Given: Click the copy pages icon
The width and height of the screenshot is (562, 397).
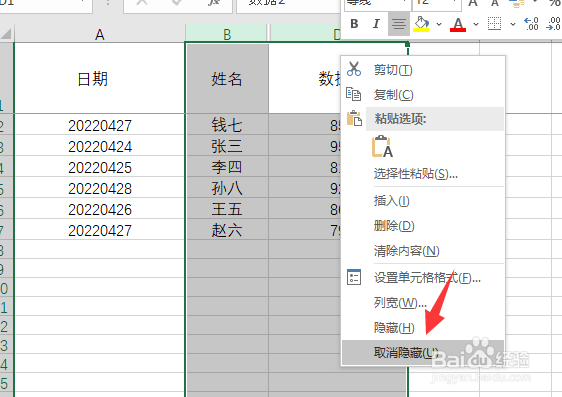Looking at the screenshot, I should click(353, 94).
